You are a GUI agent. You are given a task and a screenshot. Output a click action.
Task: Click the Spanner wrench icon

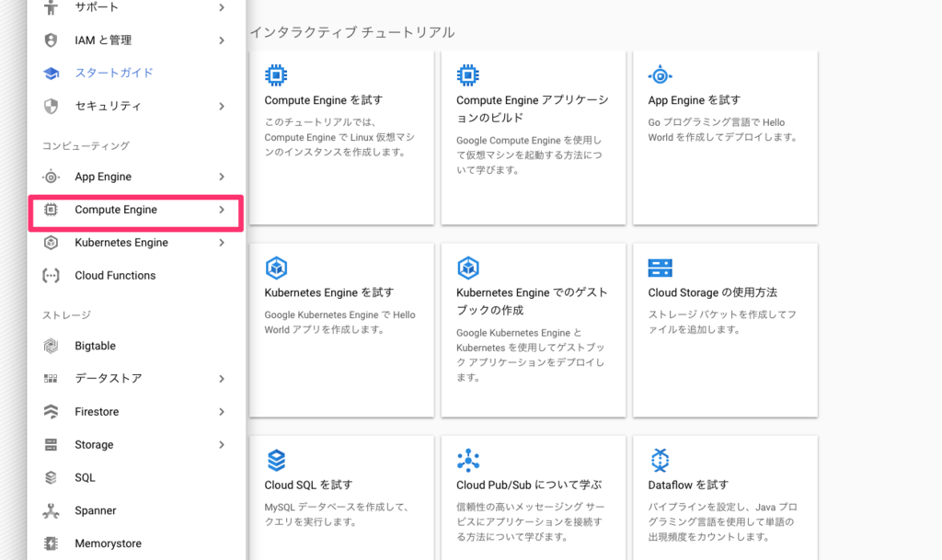click(x=52, y=510)
